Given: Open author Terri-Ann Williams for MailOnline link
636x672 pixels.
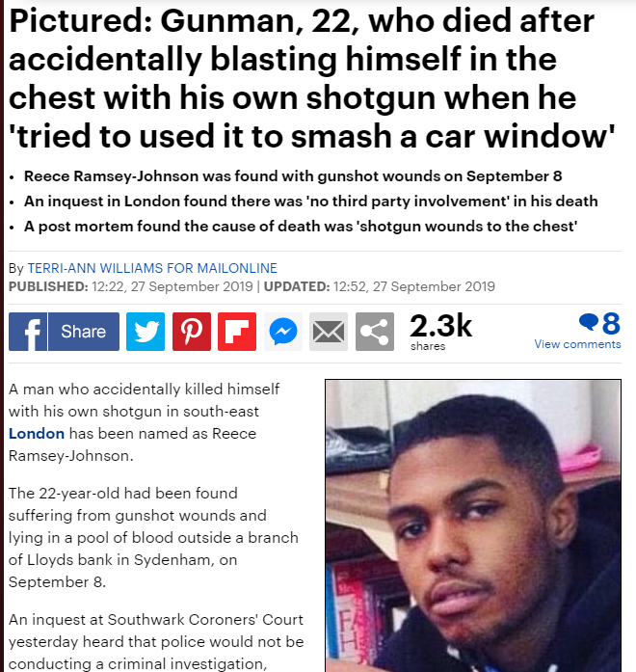Looking at the screenshot, I should tap(152, 268).
